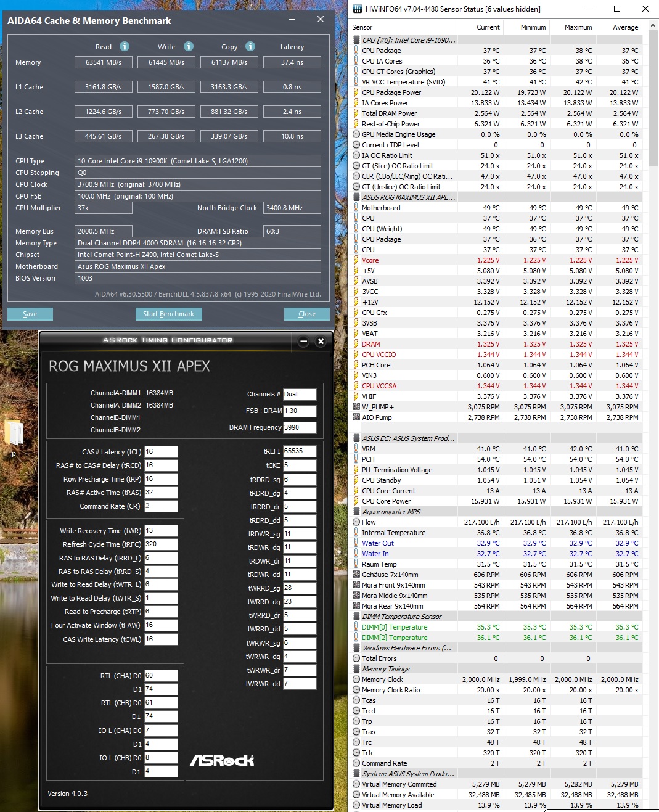
Task: Click the Memory Read result 63541 MB/s
Action: (104, 62)
